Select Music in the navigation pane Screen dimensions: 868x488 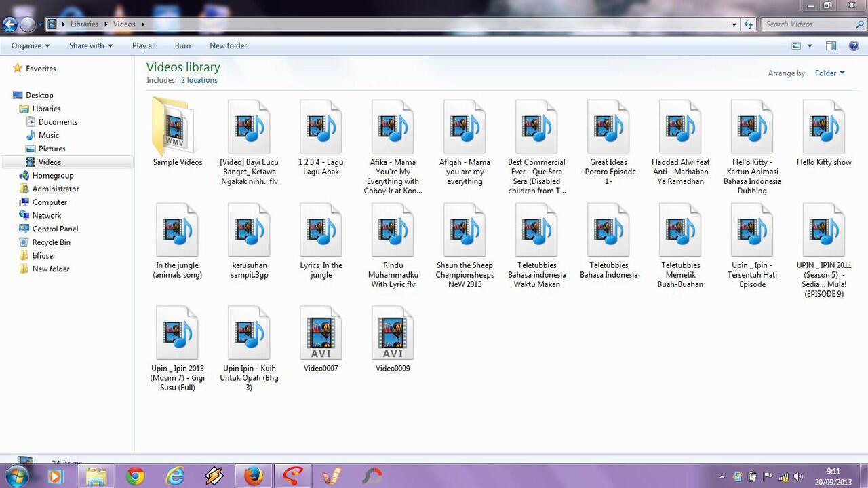point(49,135)
